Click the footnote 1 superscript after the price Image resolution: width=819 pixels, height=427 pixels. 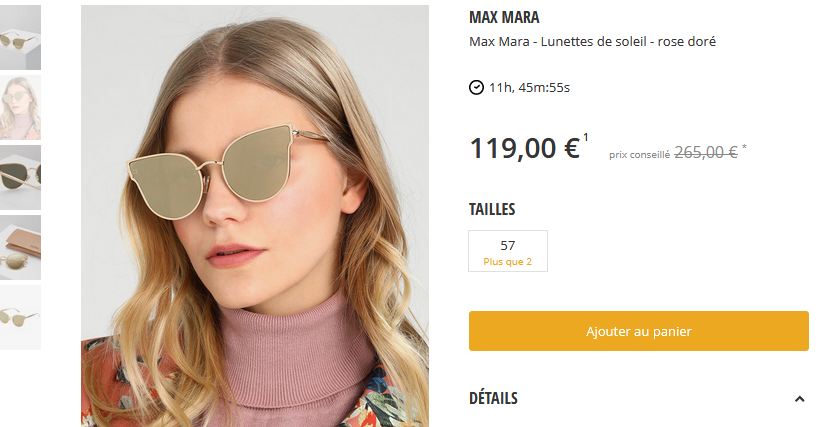tap(586, 137)
